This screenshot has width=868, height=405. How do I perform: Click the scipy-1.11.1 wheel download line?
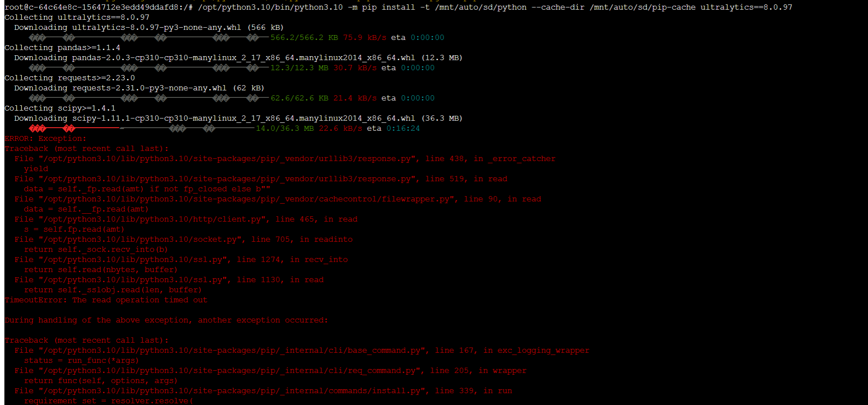[238, 118]
